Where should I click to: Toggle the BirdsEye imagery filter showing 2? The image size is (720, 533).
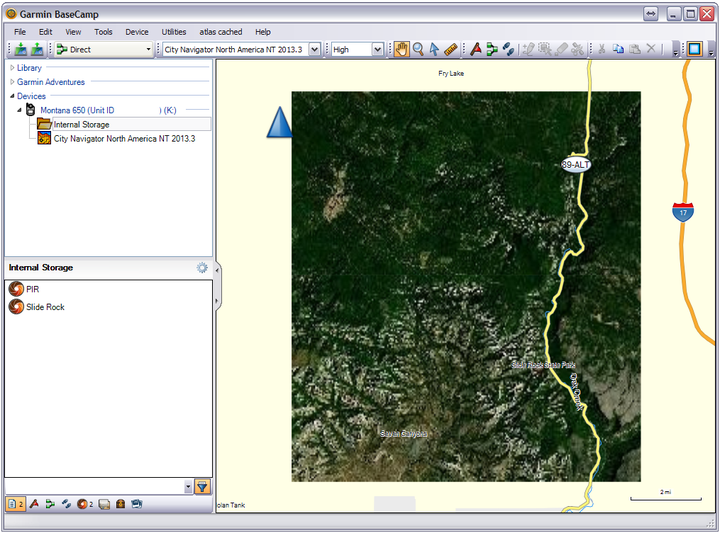(x=85, y=504)
